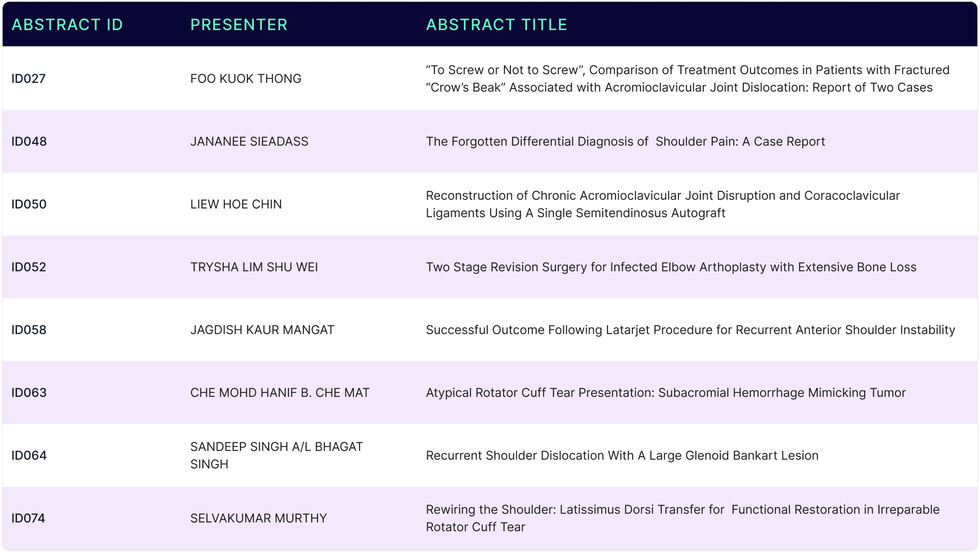Open the Forgotten Differential Diagnosis abstract title
Image resolution: width=980 pixels, height=553 pixels.
[625, 141]
